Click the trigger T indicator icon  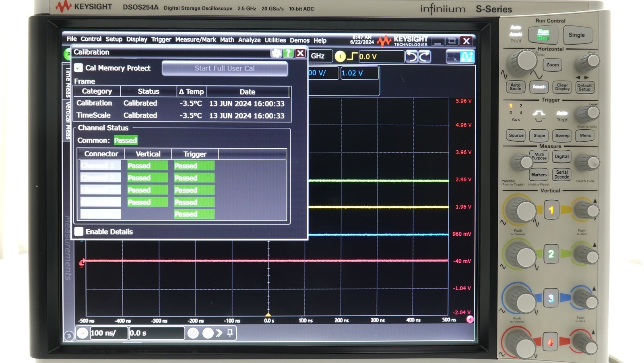tap(340, 56)
